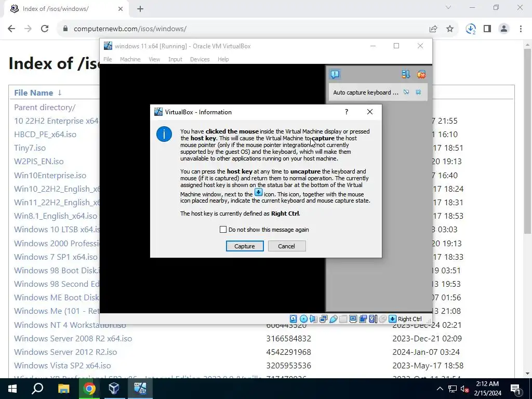Screen dimensions: 532x399
Task: Open the HBCD_PE_x64.iso link
Action: 45,135
